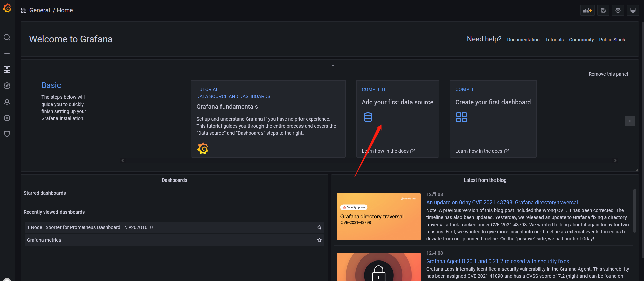Click the Basic heading text

coord(51,85)
